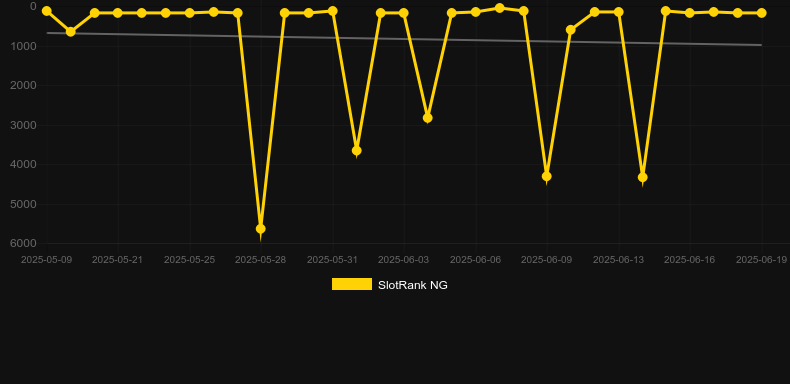
Task: Click the small dip point right after 2025-05-09
Action: (x=71, y=31)
